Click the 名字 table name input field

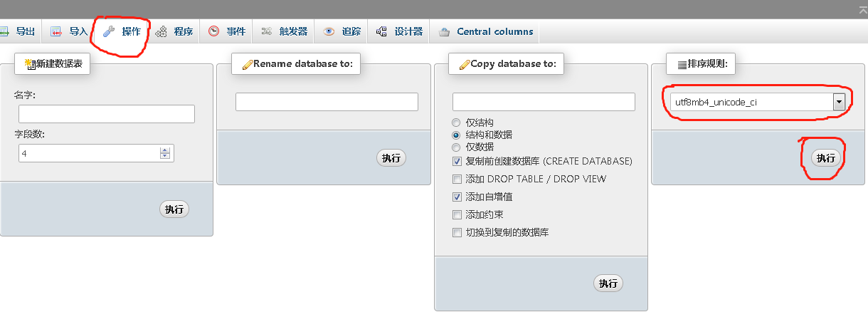pos(107,114)
